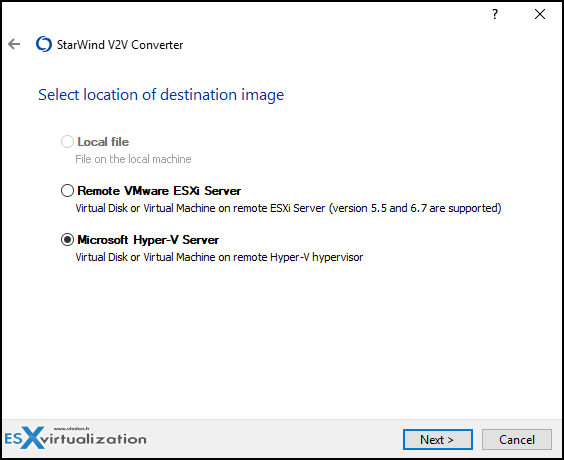Click the Microsoft Hyper-V Server label text
The width and height of the screenshot is (564, 460).
point(148,240)
